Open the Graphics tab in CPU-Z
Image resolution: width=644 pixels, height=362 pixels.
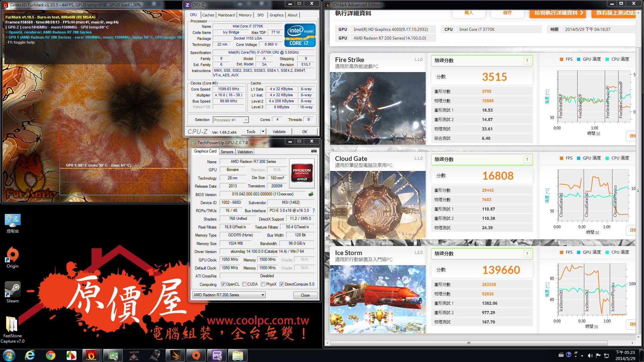pyautogui.click(x=276, y=15)
